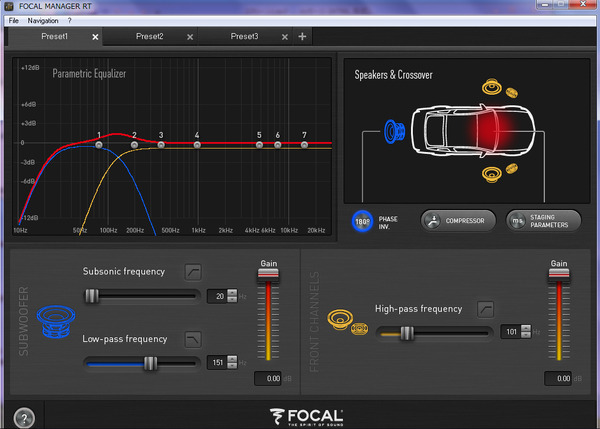Click the subwoofer gain dB value field
Image resolution: width=600 pixels, height=429 pixels.
(x=268, y=378)
